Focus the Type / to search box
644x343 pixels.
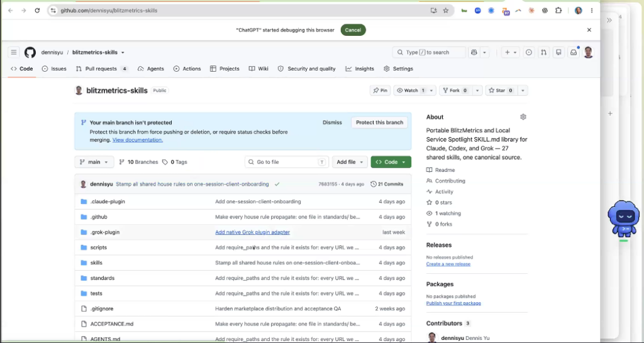pyautogui.click(x=429, y=52)
